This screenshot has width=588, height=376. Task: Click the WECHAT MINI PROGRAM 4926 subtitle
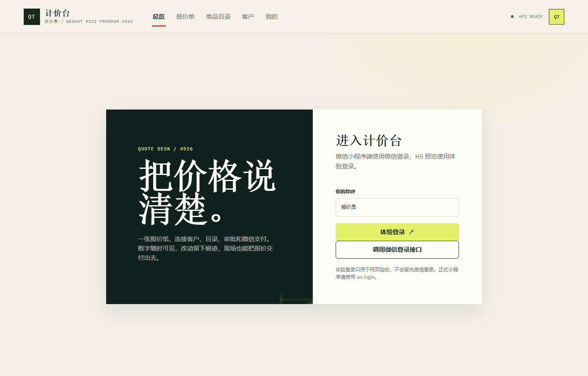point(89,22)
